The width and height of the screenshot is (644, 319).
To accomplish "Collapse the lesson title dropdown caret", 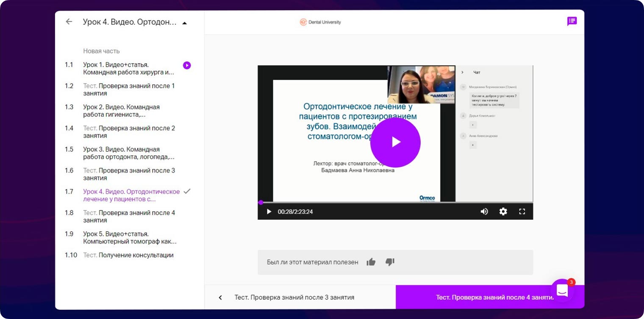I will point(184,23).
